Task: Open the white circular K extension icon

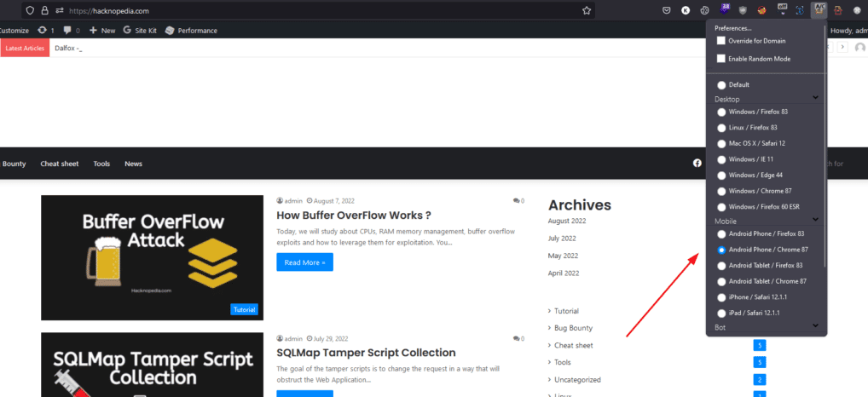Action: coord(686,10)
